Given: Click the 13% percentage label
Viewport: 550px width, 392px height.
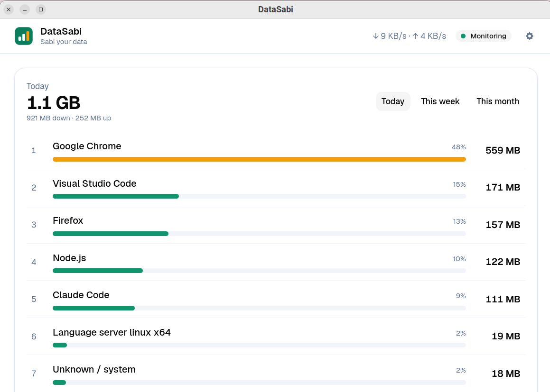Looking at the screenshot, I should [x=459, y=221].
